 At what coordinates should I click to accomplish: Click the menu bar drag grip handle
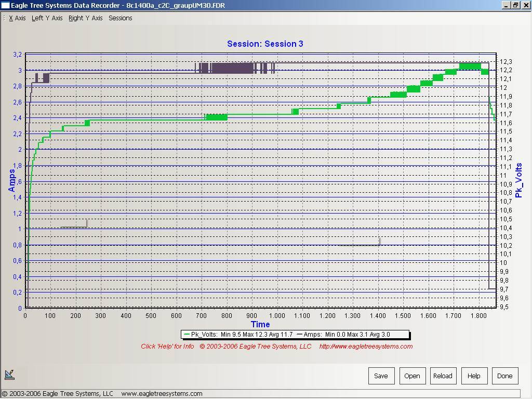pyautogui.click(x=4, y=18)
